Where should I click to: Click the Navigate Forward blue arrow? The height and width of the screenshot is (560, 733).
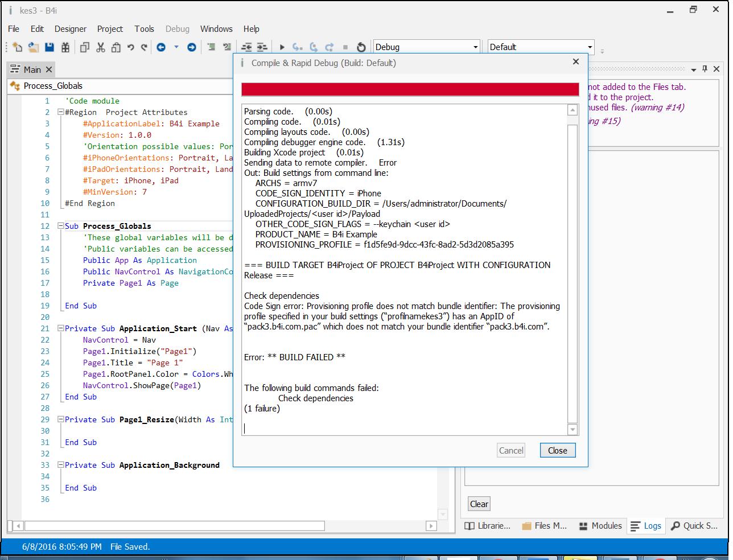pos(192,47)
